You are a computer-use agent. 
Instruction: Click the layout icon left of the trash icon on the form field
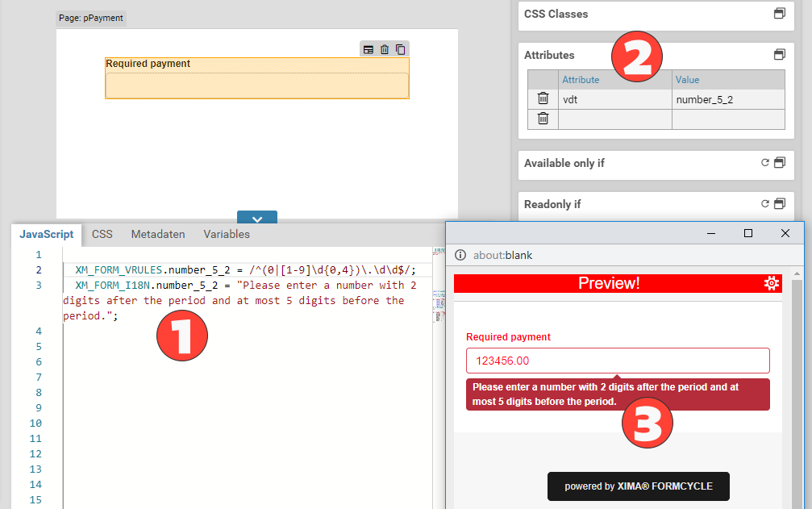[x=369, y=49]
